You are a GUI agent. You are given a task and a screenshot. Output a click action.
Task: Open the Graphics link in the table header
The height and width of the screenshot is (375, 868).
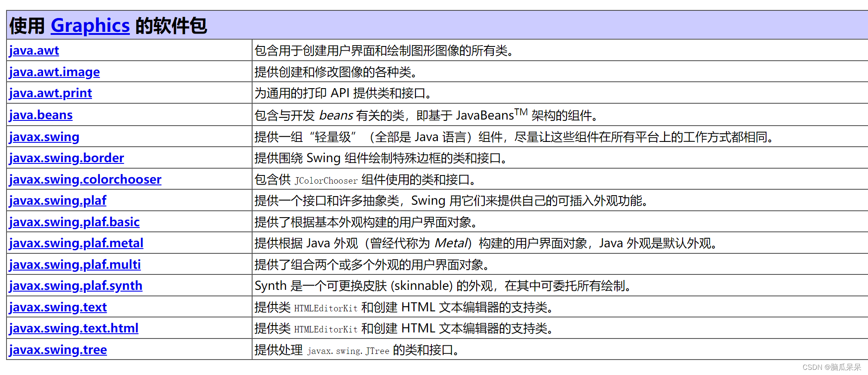click(x=90, y=26)
